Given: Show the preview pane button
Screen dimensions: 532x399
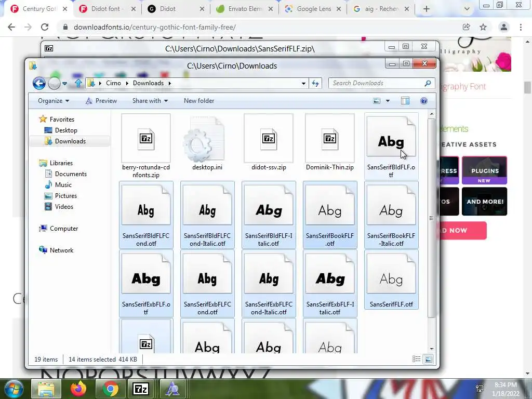Looking at the screenshot, I should click(x=405, y=101).
